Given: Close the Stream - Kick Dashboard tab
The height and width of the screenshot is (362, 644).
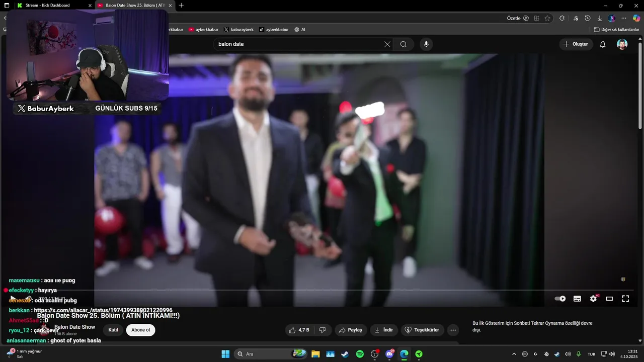Looking at the screenshot, I should [x=90, y=5].
